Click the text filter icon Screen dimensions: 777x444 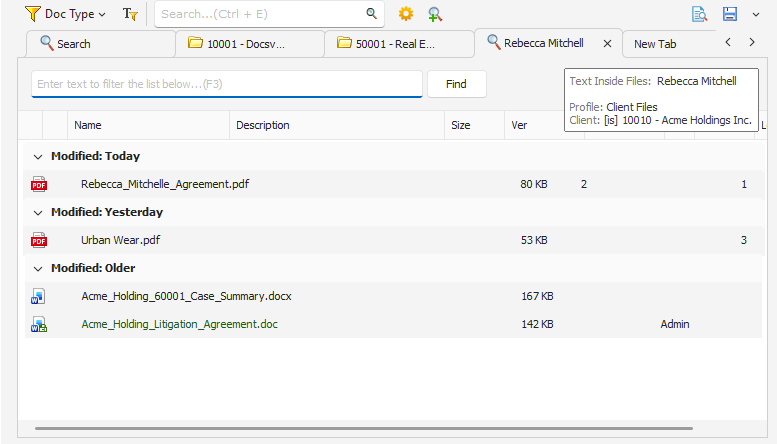point(130,14)
